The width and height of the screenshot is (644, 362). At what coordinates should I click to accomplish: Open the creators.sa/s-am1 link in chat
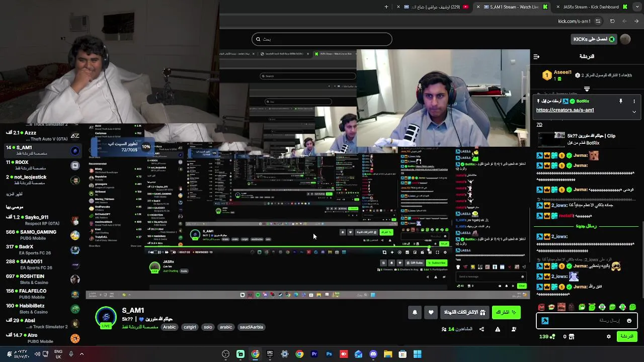[565, 110]
